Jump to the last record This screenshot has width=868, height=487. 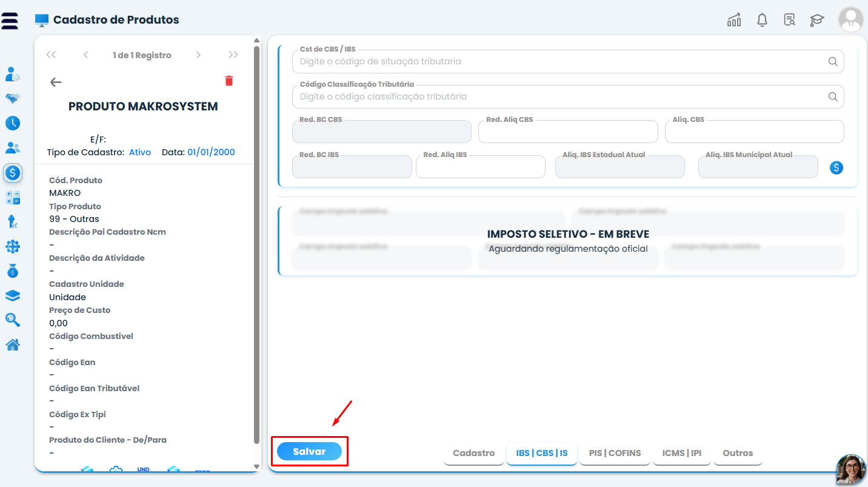point(233,55)
